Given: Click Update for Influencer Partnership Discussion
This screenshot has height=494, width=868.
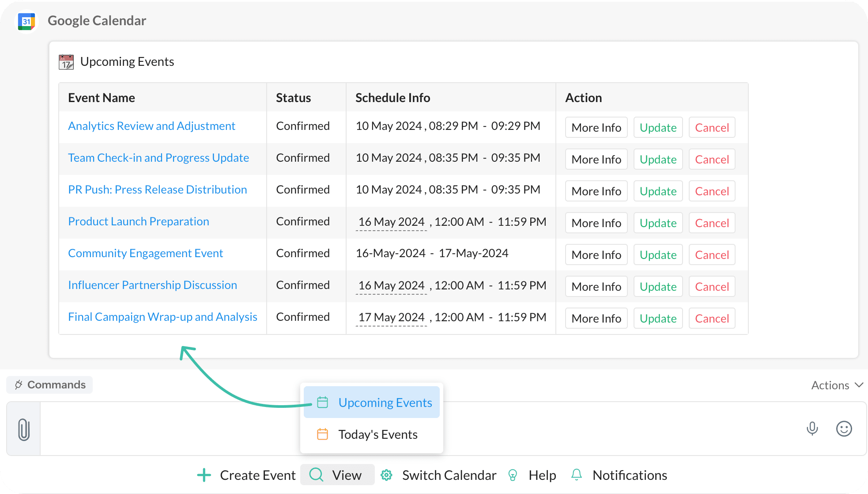Looking at the screenshot, I should [658, 287].
